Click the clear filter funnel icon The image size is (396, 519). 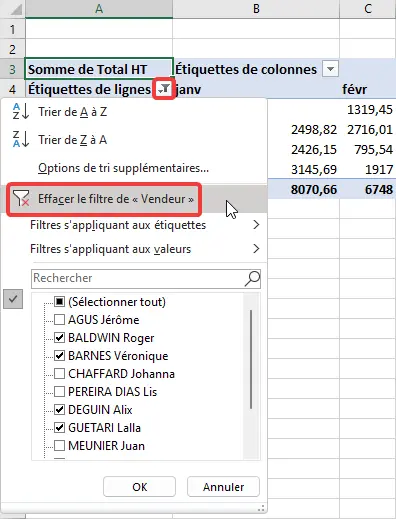click(x=21, y=199)
